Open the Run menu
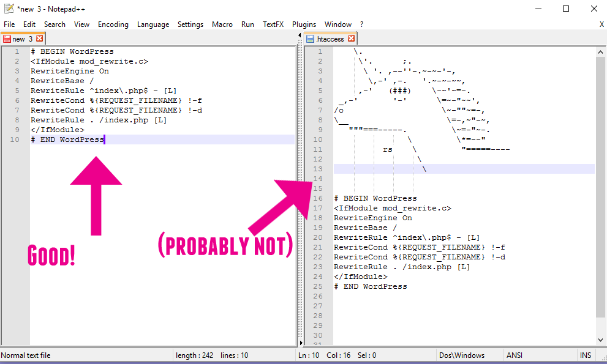This screenshot has width=607, height=364. [x=247, y=24]
